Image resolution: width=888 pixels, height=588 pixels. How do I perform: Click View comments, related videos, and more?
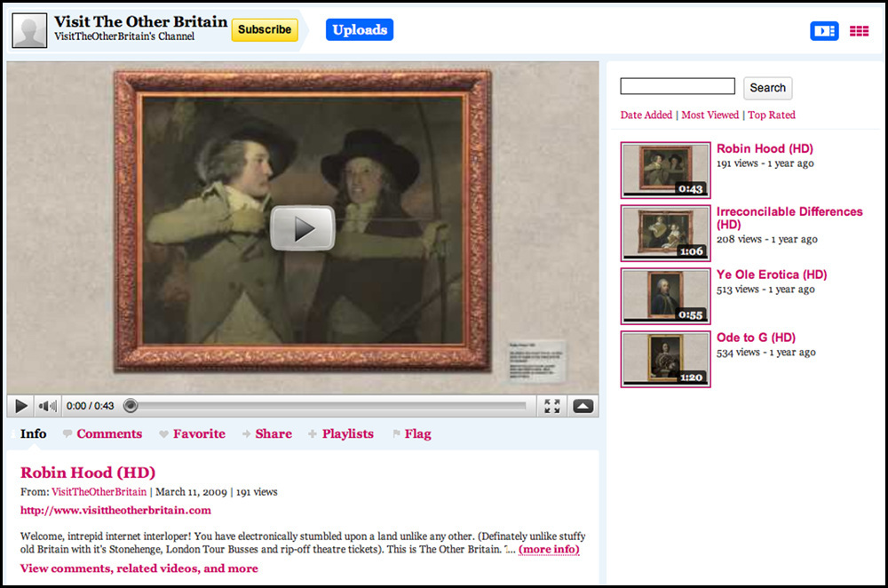coord(139,568)
